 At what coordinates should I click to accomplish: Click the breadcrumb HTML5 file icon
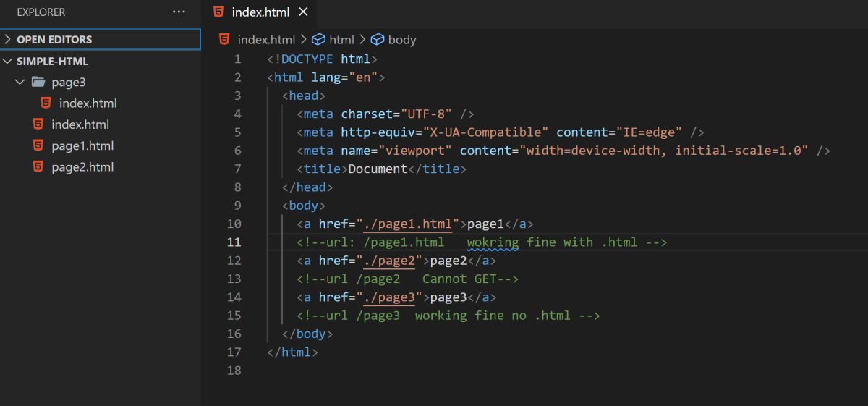click(224, 39)
